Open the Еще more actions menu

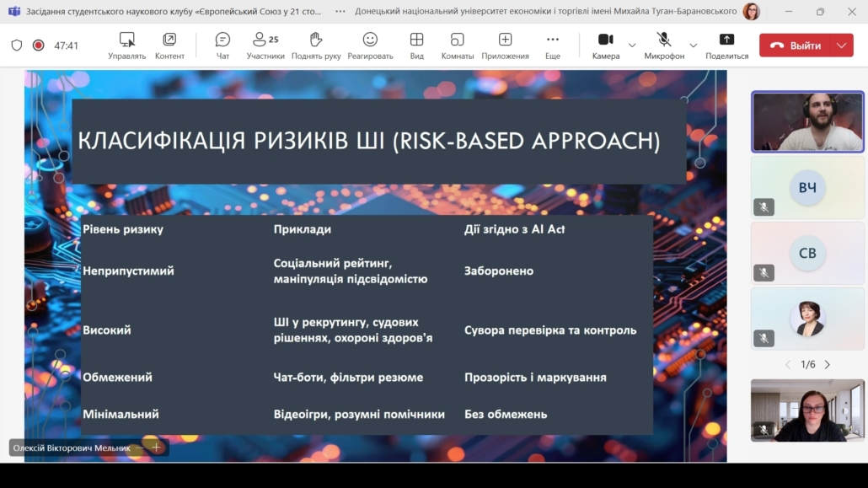click(553, 46)
